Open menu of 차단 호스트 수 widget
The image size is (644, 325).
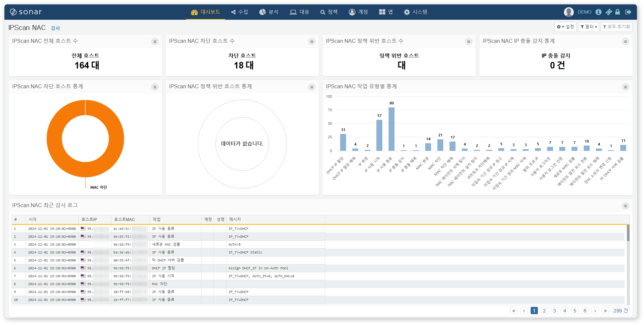coord(312,41)
